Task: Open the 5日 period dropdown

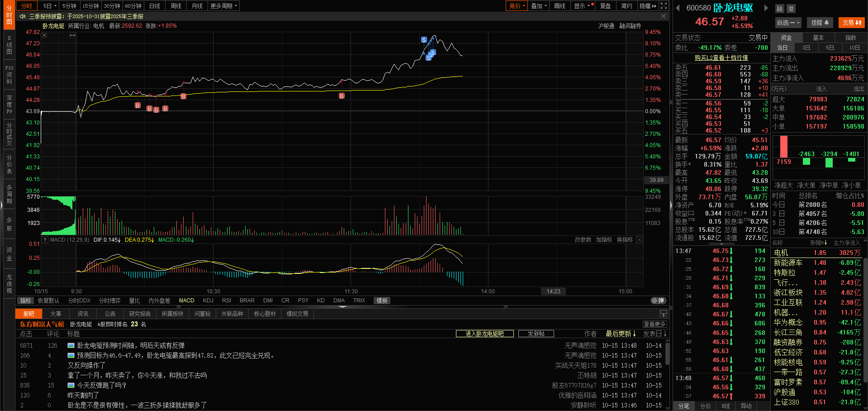Action: [50, 6]
